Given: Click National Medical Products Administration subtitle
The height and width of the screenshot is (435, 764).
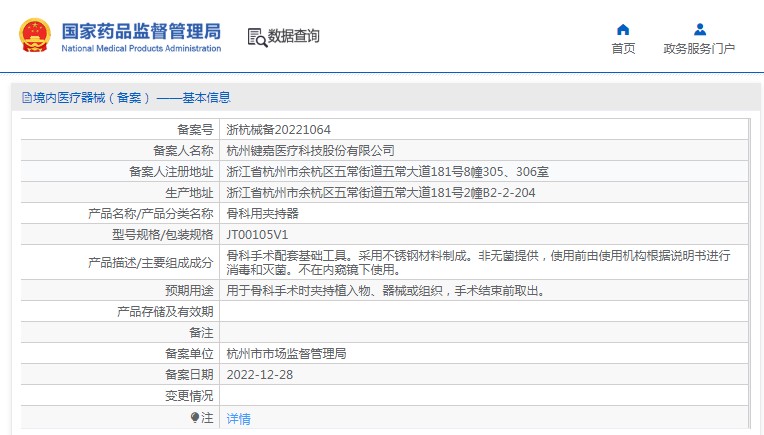Looking at the screenshot, I should pyautogui.click(x=141, y=48).
